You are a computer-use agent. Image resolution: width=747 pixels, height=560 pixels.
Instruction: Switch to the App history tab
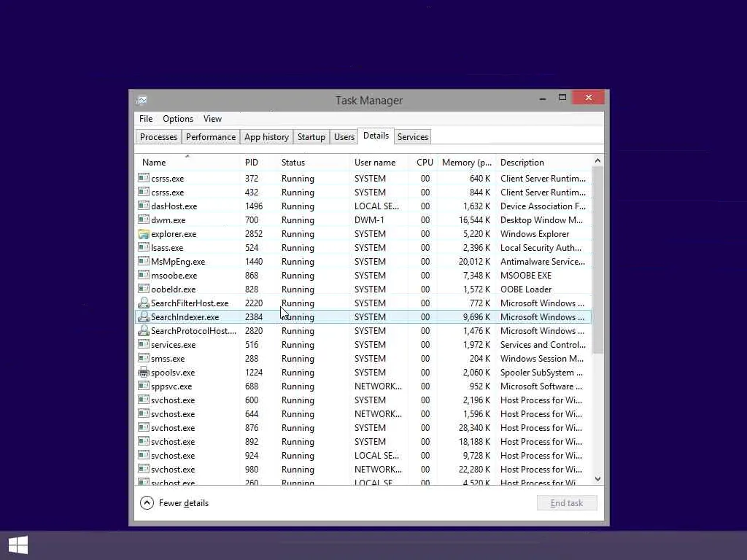coord(266,136)
